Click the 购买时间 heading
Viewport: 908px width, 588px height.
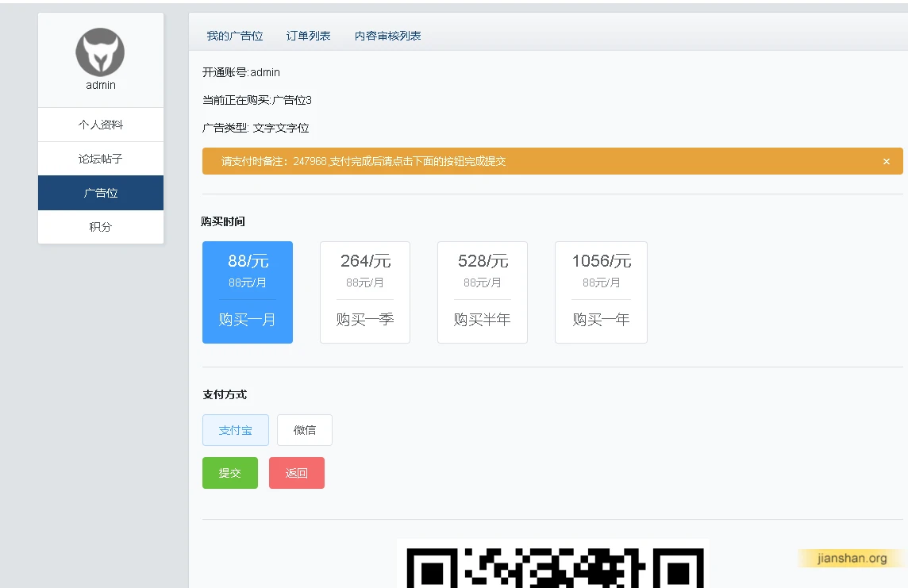tap(223, 221)
